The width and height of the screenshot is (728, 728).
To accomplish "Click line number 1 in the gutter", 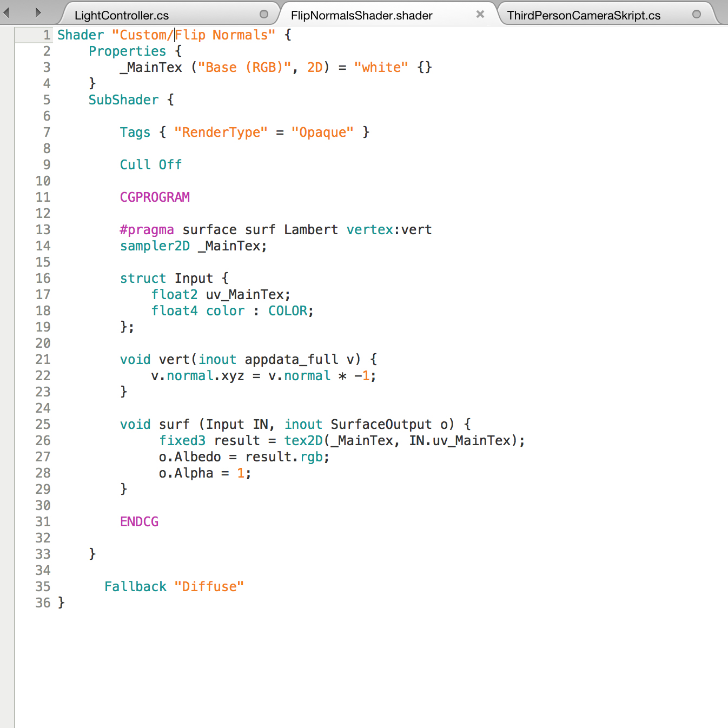I will coord(47,35).
